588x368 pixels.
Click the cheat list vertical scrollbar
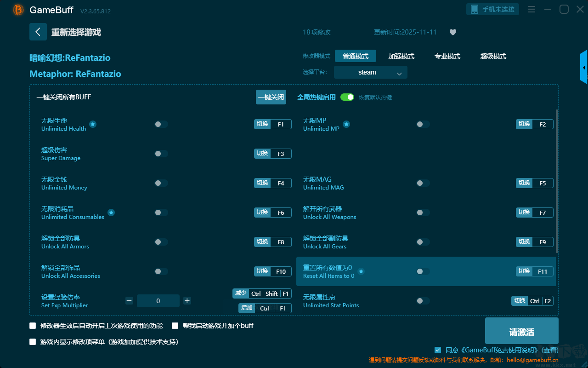(x=558, y=181)
